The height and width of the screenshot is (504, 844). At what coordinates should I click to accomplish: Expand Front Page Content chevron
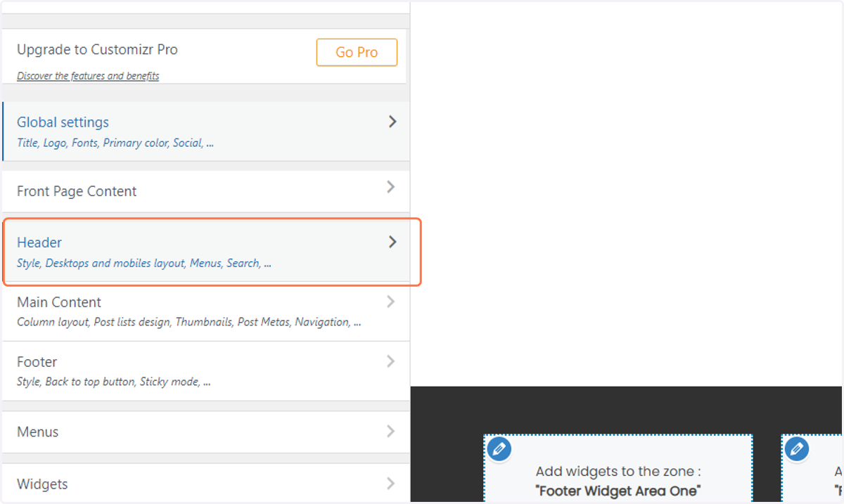click(x=391, y=187)
